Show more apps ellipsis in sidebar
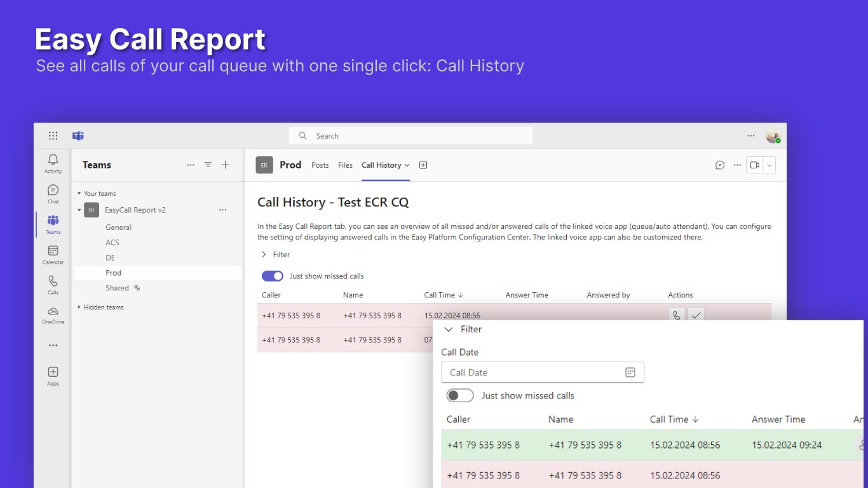Viewport: 868px width, 488px height. 53,346
